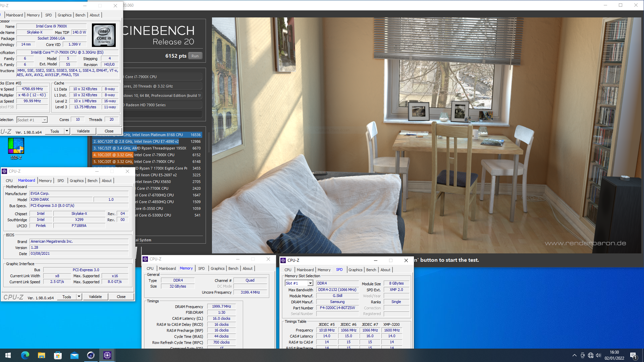Select CPU tab in Mainboard CPU-Z window
Image resolution: width=644 pixels, height=362 pixels.
click(x=9, y=181)
